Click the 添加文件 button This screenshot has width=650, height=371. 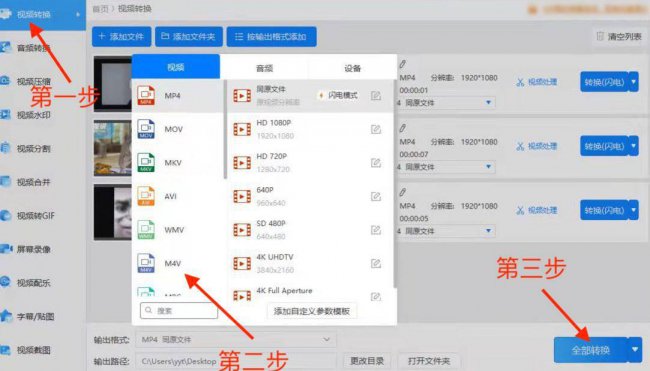[x=121, y=36]
